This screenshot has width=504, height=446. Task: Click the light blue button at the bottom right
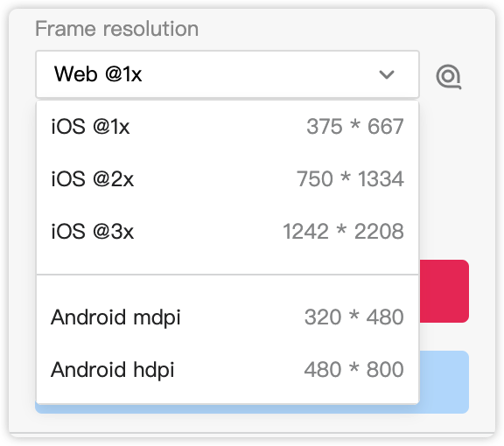pyautogui.click(x=444, y=382)
